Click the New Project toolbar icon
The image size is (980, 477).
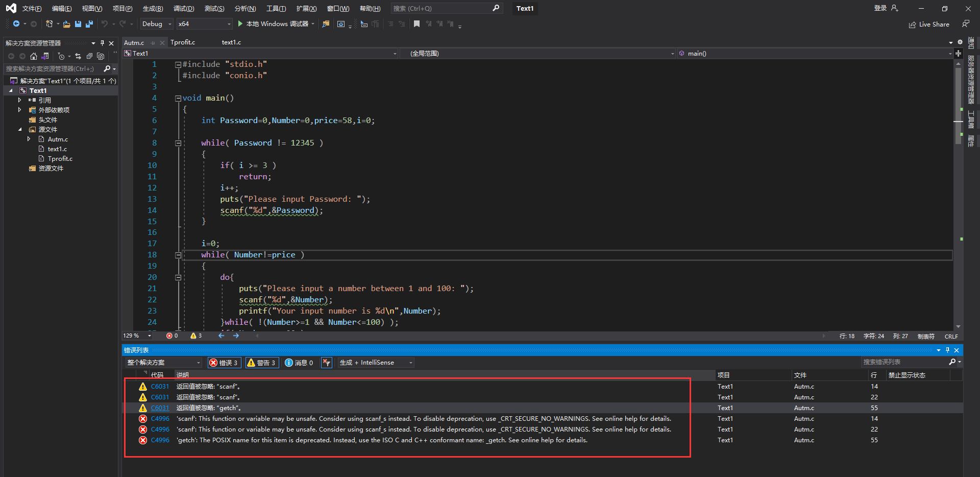49,24
